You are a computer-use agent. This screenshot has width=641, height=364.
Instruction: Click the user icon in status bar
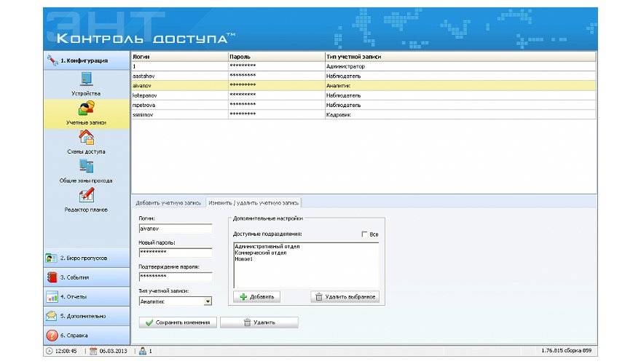coord(143,351)
